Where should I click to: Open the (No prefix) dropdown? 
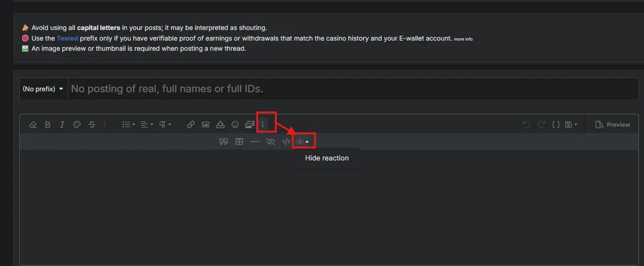43,89
